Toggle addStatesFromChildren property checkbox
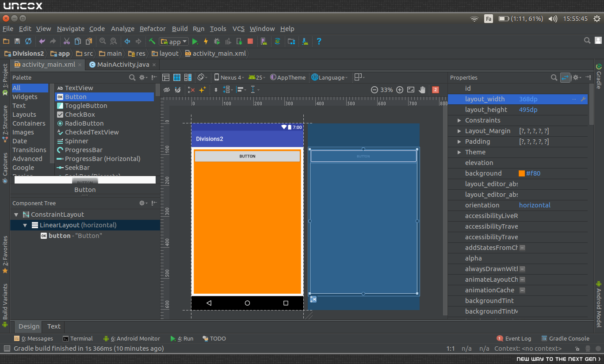The width and height of the screenshot is (604, 364). (522, 248)
